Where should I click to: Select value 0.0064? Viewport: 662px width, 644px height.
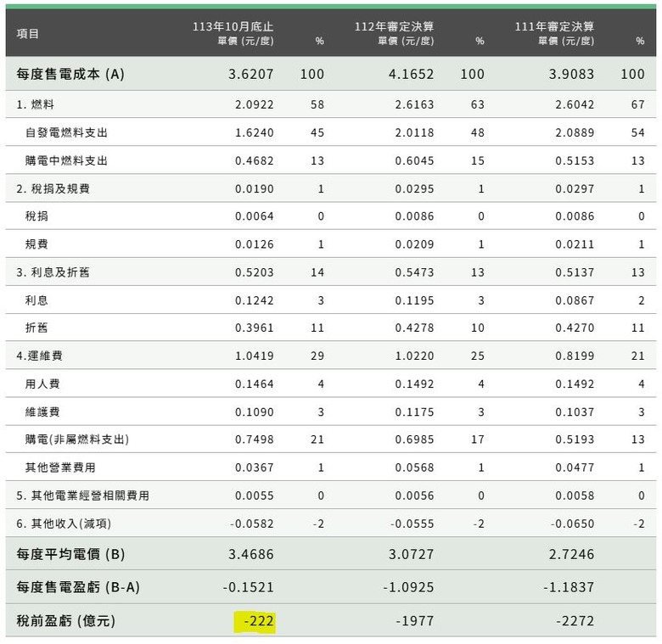pos(255,216)
